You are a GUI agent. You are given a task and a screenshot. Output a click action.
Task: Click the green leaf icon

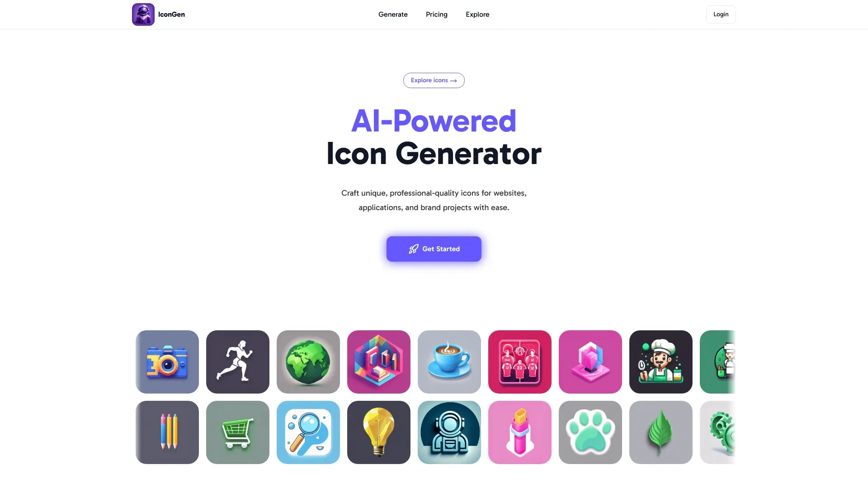(x=660, y=432)
